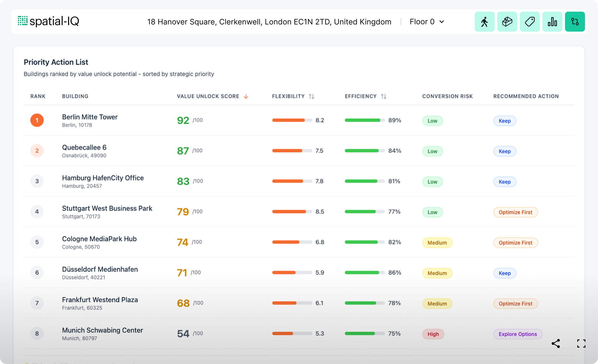Toggle the Efficiency column sort arrows
This screenshot has width=598, height=364.
[x=383, y=96]
